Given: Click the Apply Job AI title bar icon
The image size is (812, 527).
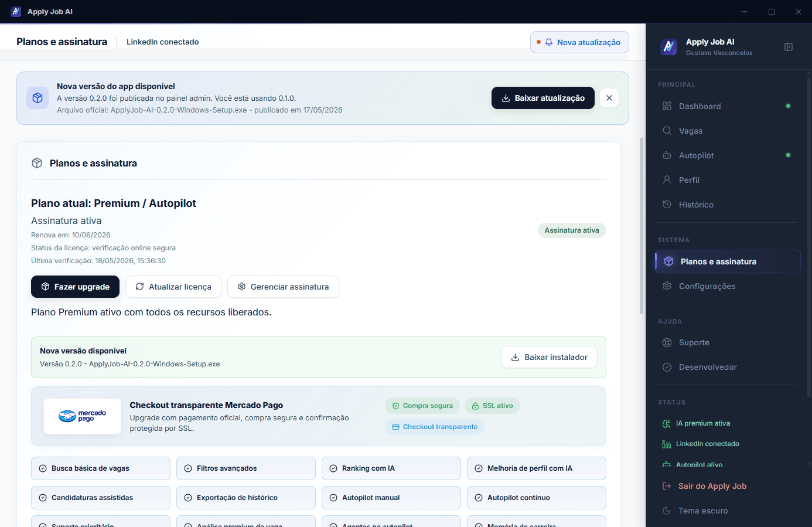Looking at the screenshot, I should 16,12.
